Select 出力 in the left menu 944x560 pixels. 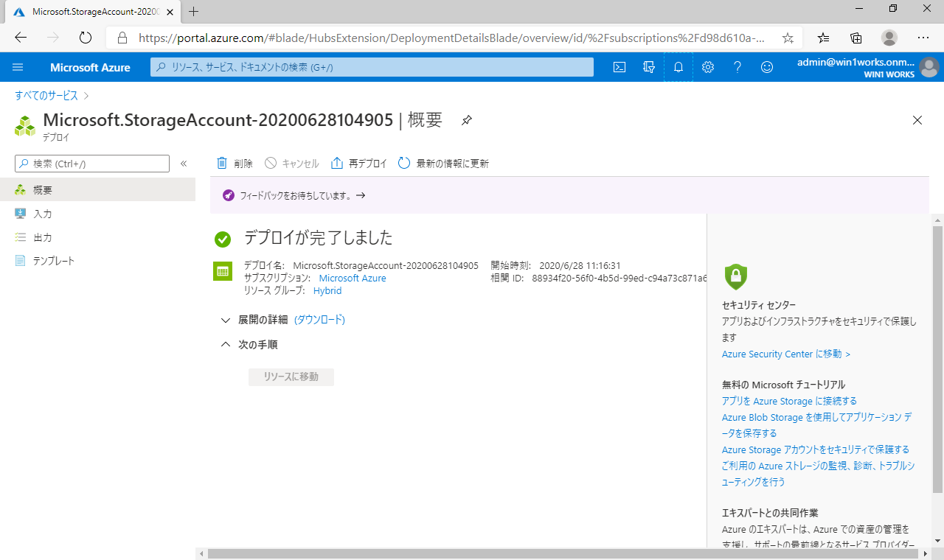(97, 237)
